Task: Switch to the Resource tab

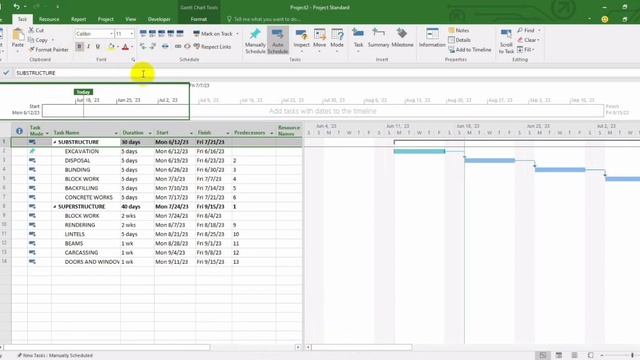Action: click(x=49, y=19)
